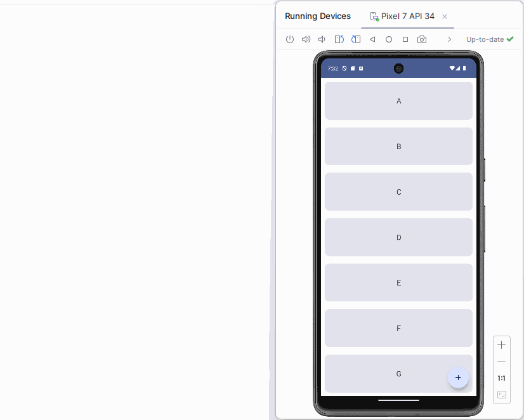Zoom out the emulator with minus control
This screenshot has height=420, width=524.
coord(501,361)
